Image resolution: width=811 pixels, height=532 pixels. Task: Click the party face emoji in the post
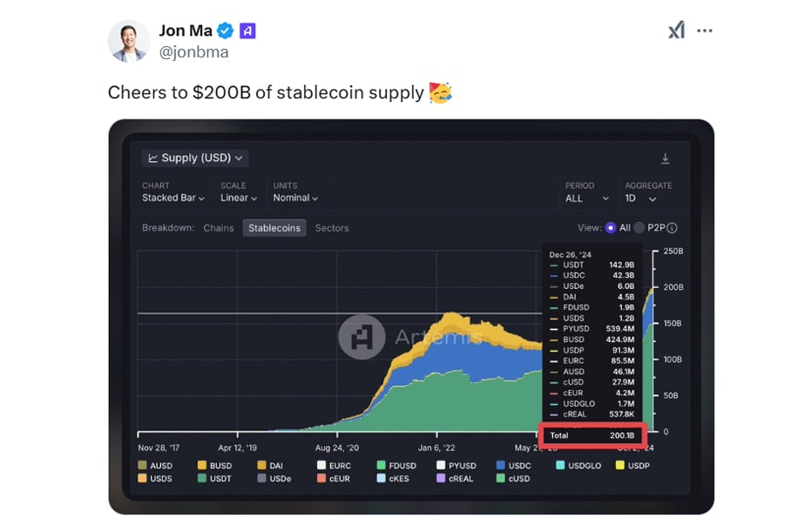(441, 92)
